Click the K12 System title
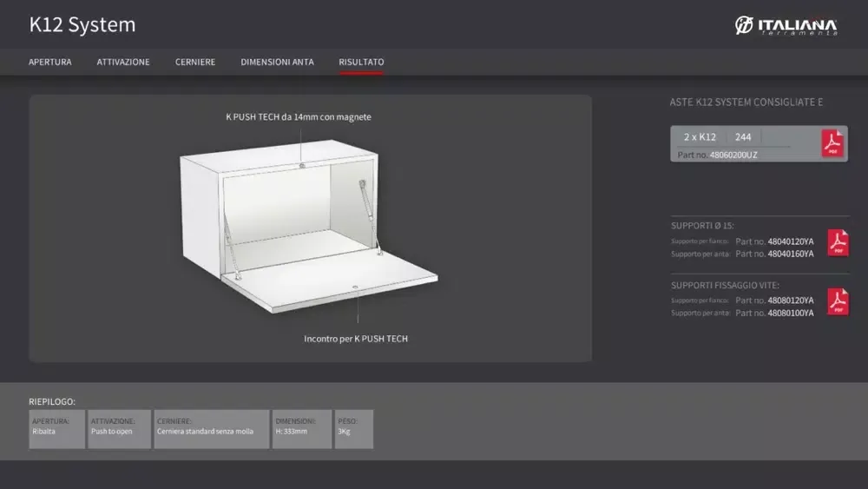 pos(82,24)
